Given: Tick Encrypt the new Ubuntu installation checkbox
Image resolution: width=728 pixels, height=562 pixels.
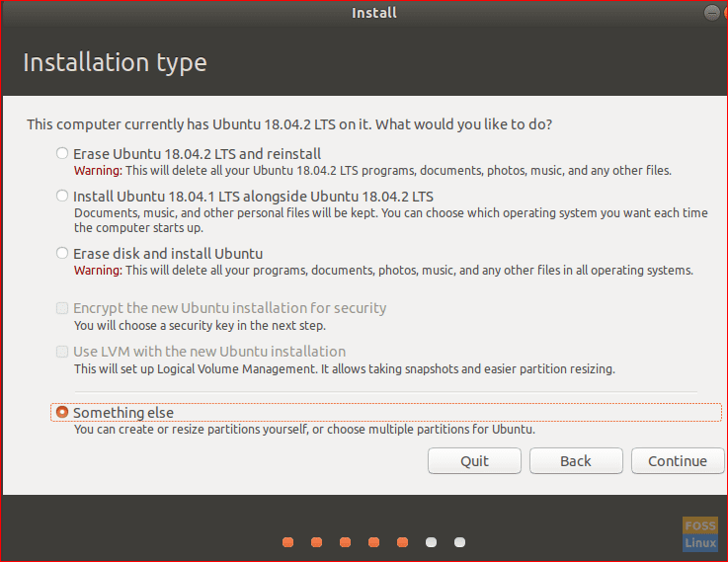Looking at the screenshot, I should tap(62, 308).
